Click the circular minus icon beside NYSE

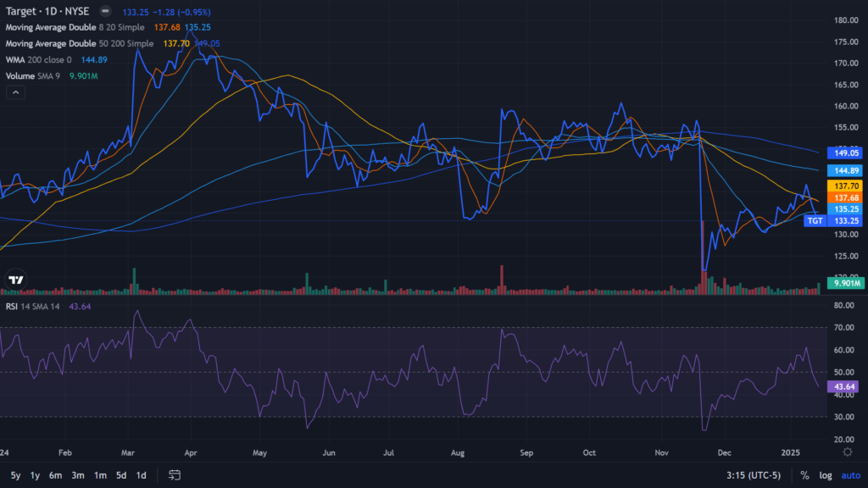(x=105, y=12)
